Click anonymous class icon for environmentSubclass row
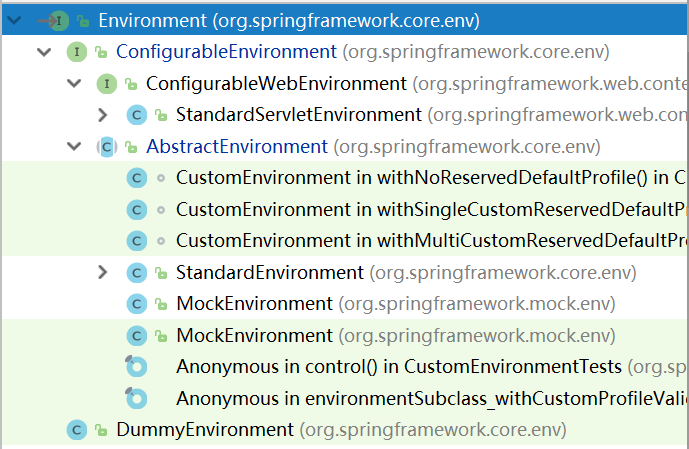This screenshot has height=449, width=689. pos(136,398)
